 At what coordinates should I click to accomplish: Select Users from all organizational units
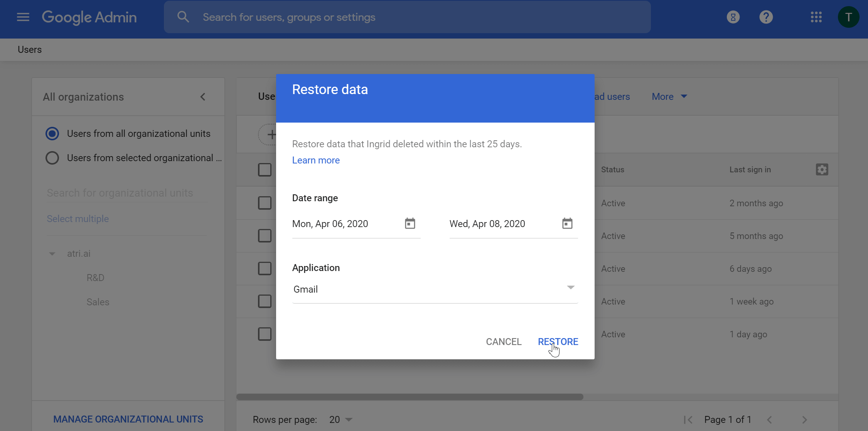pos(52,134)
